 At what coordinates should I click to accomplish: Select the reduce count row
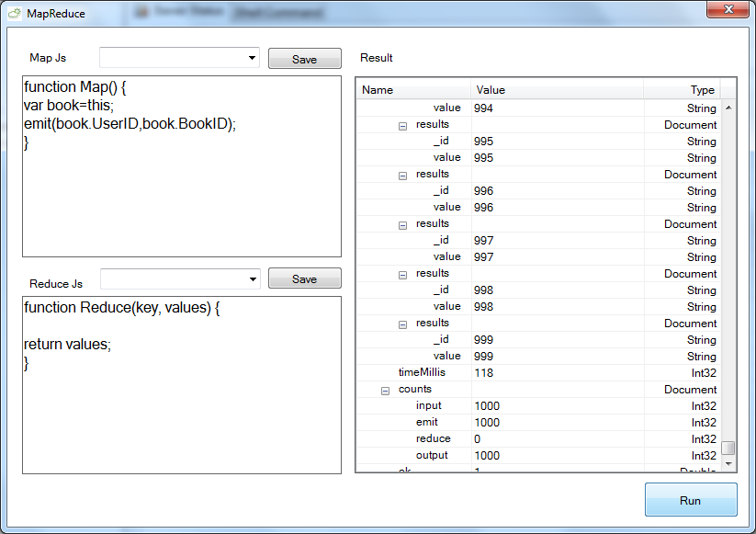[538, 438]
